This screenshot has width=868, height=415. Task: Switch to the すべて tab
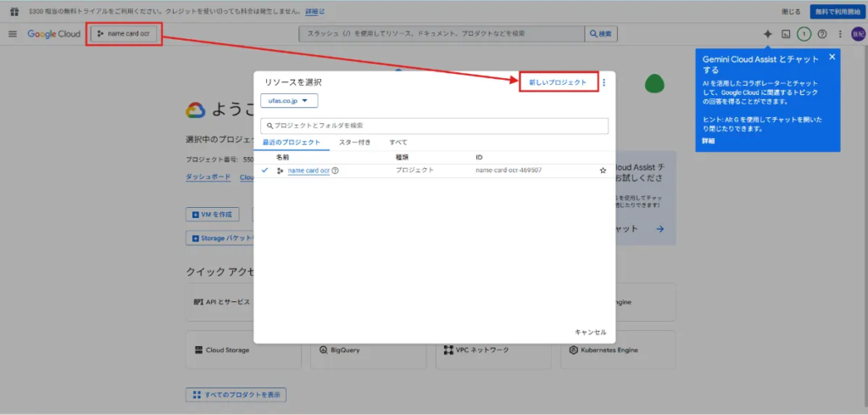(398, 143)
